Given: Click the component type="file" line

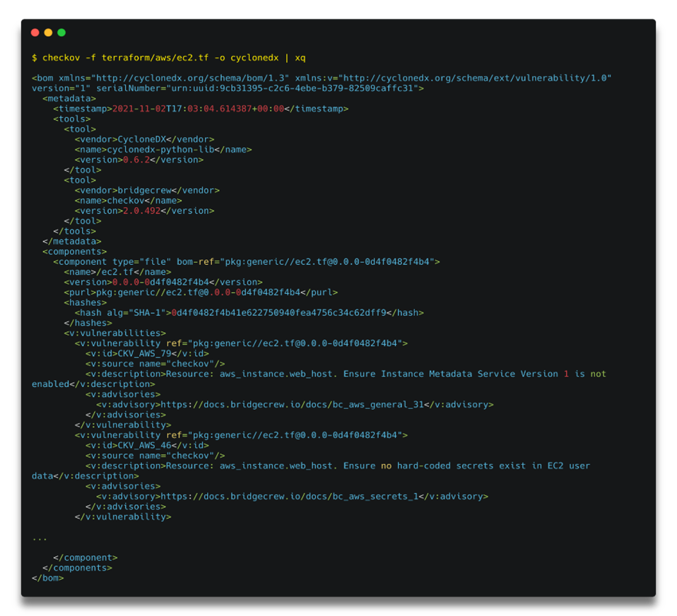Looking at the screenshot, I should pyautogui.click(x=247, y=262).
